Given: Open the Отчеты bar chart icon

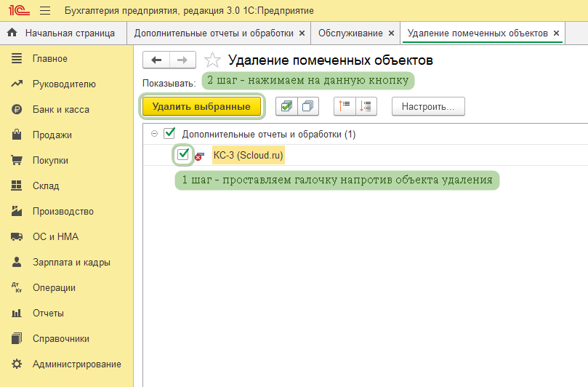Looking at the screenshot, I should point(17,313).
